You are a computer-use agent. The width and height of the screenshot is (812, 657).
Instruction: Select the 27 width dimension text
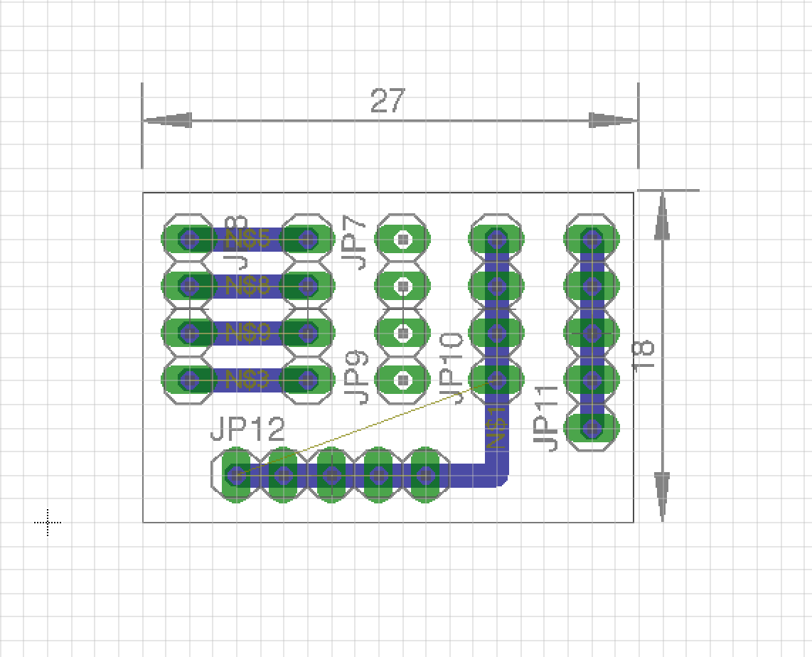[x=388, y=100]
